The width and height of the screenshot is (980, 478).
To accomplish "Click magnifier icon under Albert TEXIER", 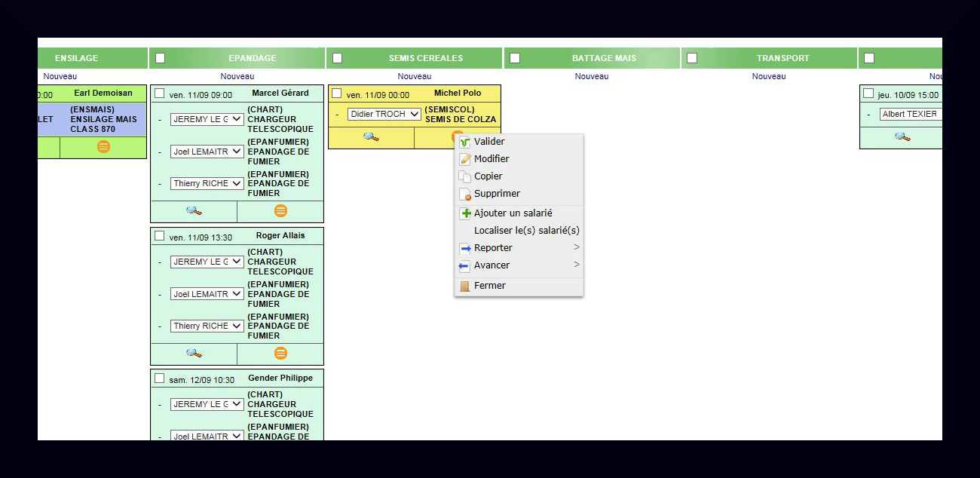I will tap(902, 137).
